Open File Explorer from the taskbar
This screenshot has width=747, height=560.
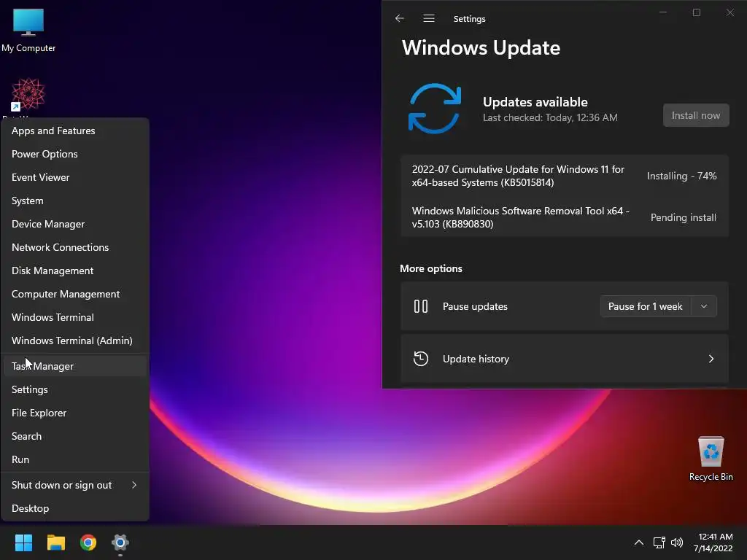[x=55, y=542]
